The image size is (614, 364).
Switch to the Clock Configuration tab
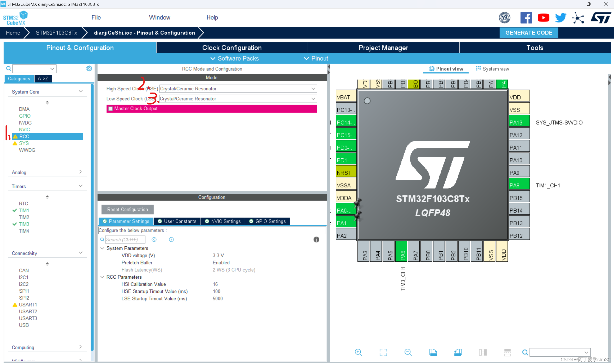(x=232, y=47)
